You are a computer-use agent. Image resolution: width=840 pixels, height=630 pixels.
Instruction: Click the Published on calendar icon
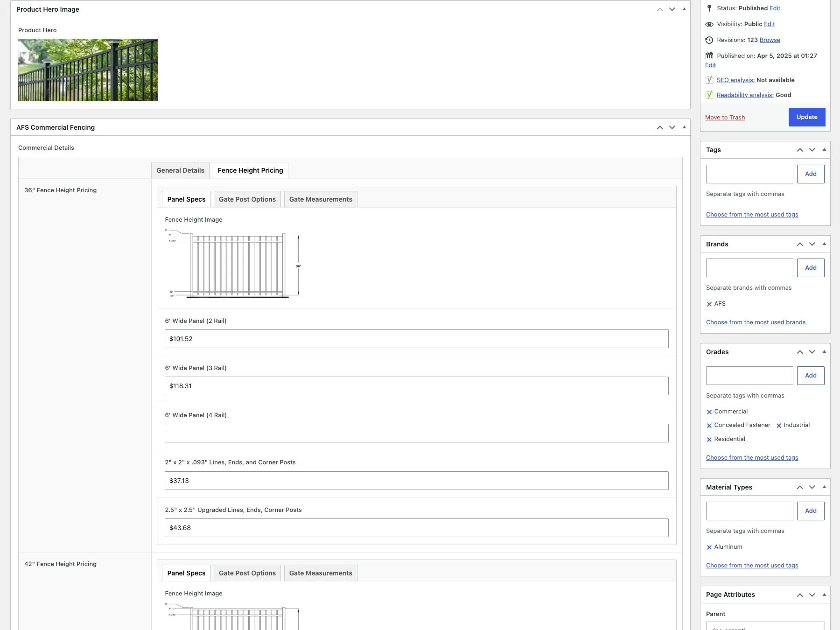pyautogui.click(x=709, y=56)
